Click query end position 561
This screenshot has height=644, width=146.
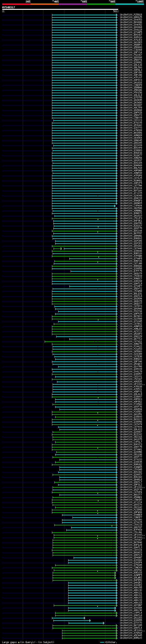click(x=115, y=11)
